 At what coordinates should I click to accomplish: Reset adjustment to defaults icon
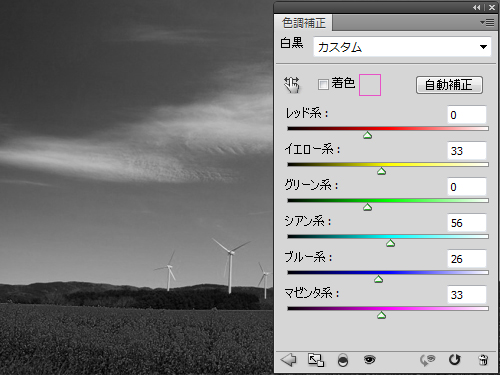pos(454,360)
